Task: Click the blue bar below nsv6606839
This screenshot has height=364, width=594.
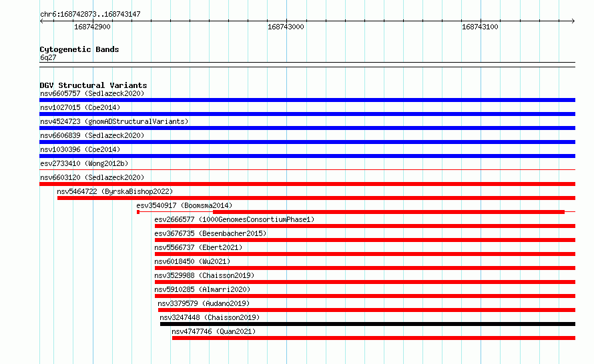Action: pos(307,142)
